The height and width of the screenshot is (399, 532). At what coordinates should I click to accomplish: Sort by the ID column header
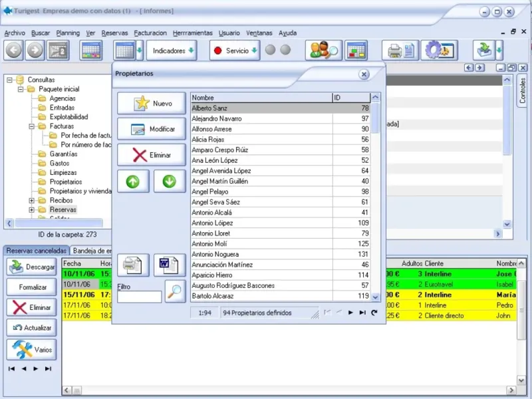(351, 98)
